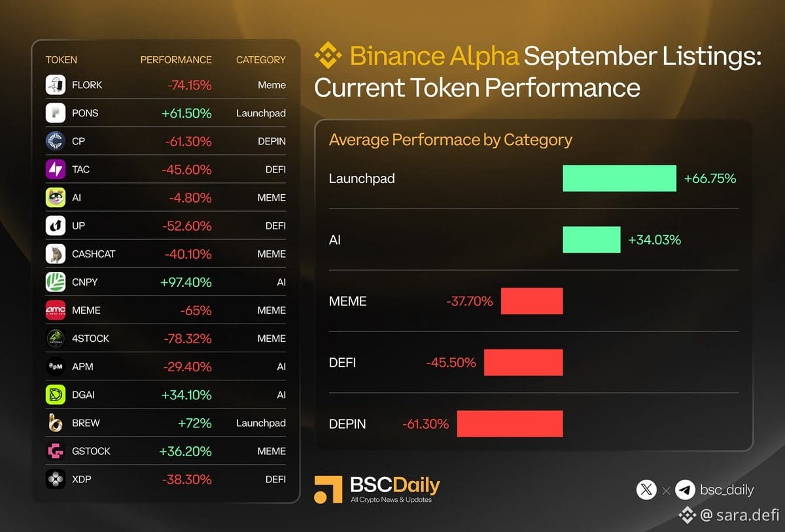Click the bsc_daily handle text

[x=727, y=490]
